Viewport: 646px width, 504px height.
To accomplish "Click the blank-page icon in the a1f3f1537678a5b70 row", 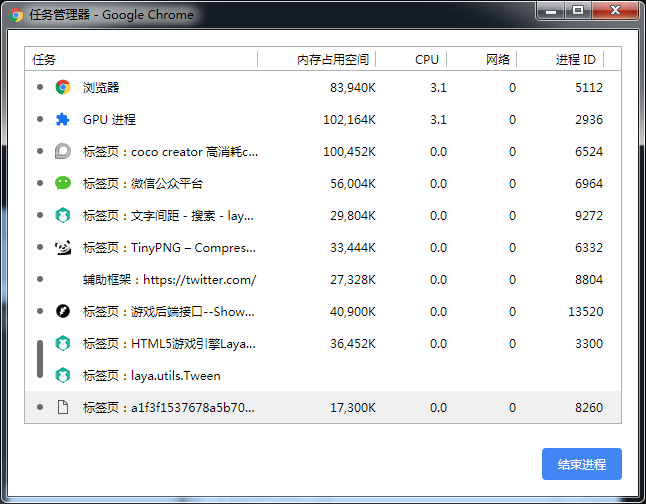I will (x=63, y=407).
